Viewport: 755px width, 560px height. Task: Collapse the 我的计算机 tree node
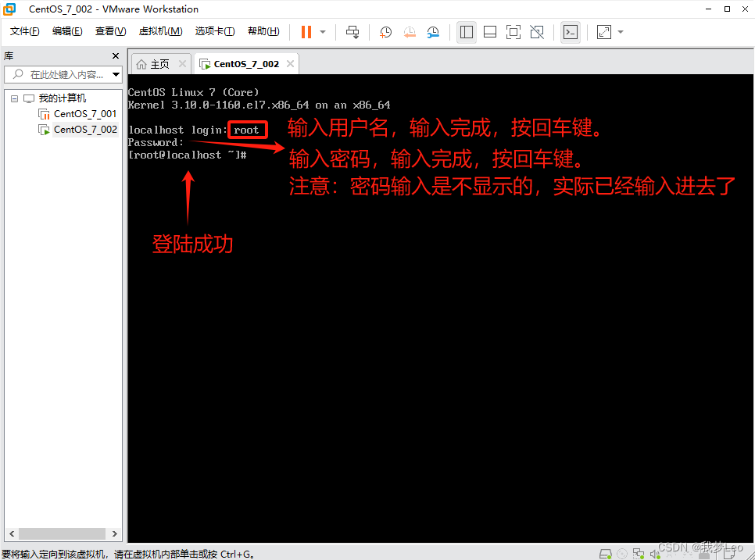(x=13, y=97)
